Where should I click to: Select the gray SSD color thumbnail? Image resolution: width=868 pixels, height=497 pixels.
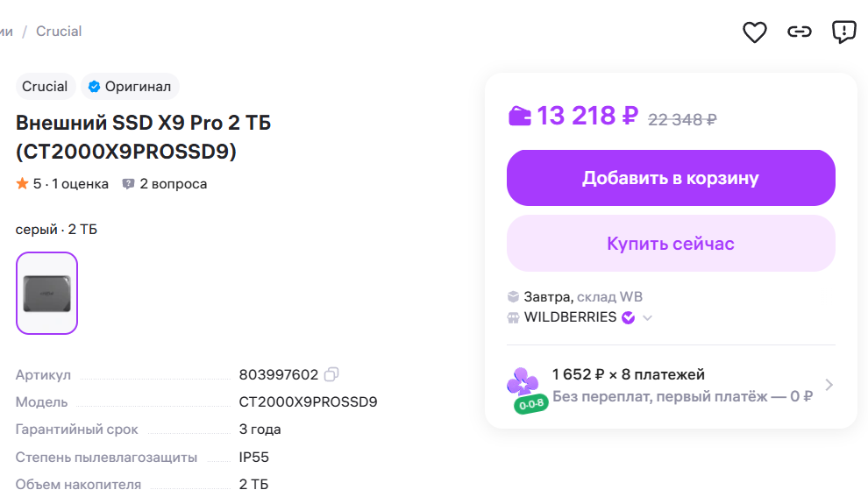(46, 293)
